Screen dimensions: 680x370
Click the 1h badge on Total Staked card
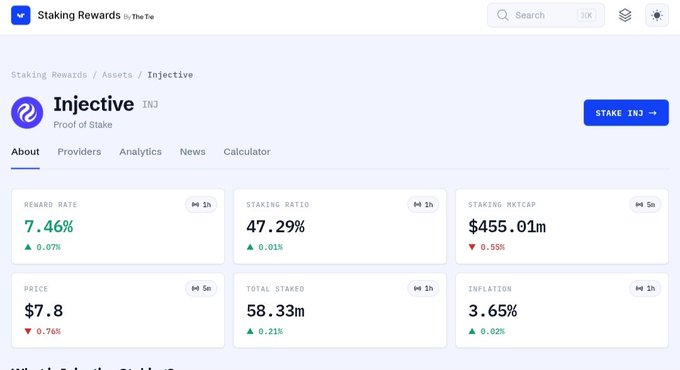(423, 288)
